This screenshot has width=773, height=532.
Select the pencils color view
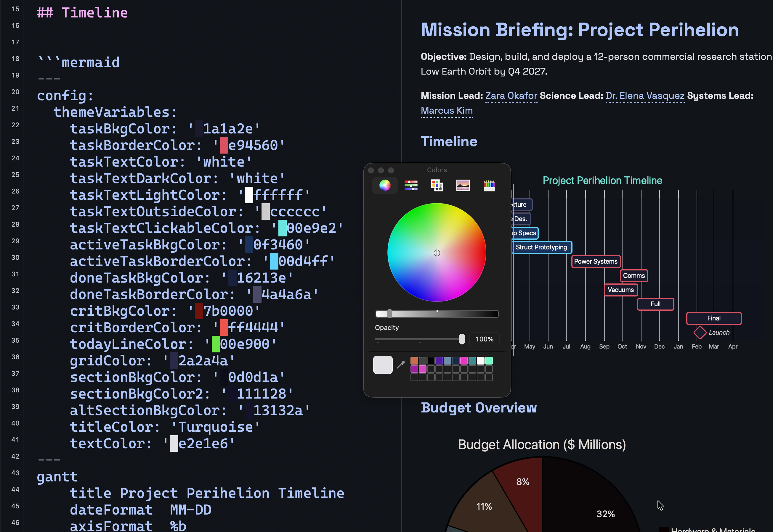tap(489, 185)
